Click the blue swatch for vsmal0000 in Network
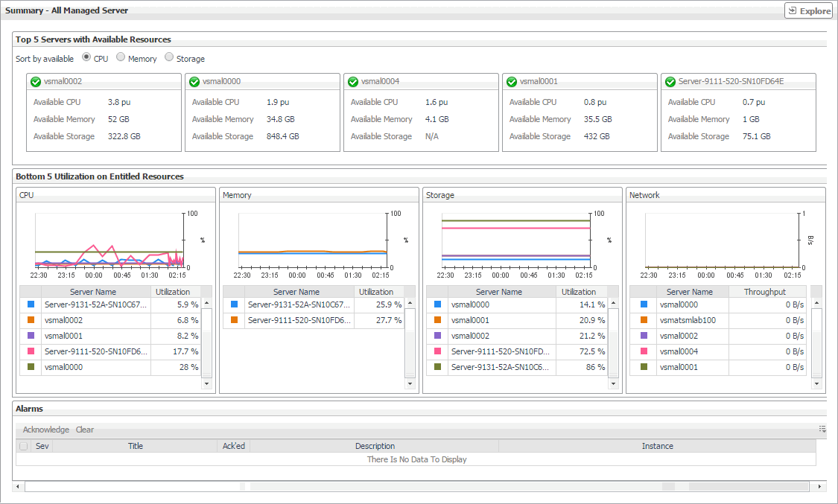This screenshot has width=838, height=504. point(645,304)
